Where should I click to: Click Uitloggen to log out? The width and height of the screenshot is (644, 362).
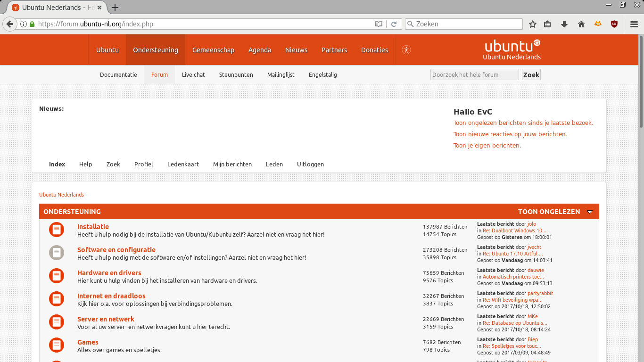tap(310, 165)
